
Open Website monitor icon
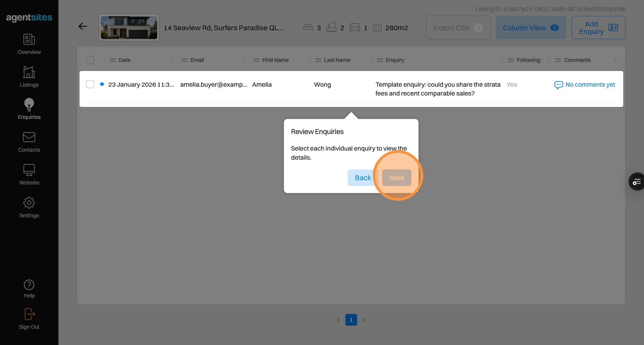(29, 170)
